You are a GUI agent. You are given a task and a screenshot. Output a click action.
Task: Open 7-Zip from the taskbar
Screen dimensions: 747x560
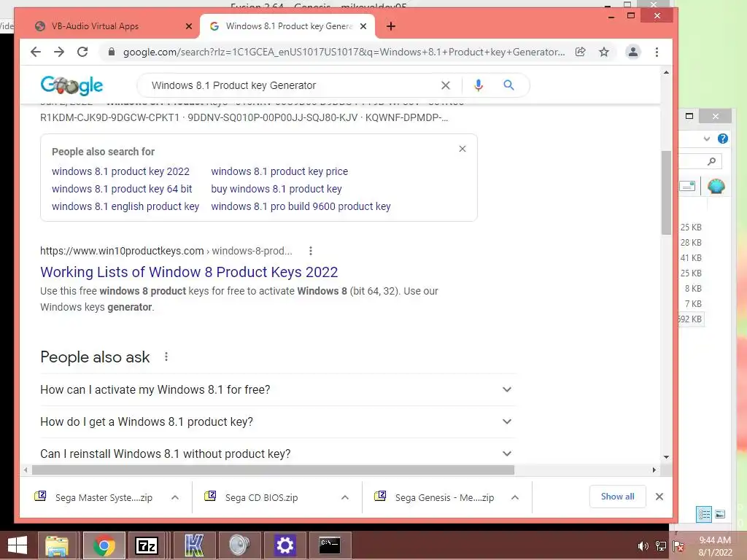pyautogui.click(x=147, y=545)
